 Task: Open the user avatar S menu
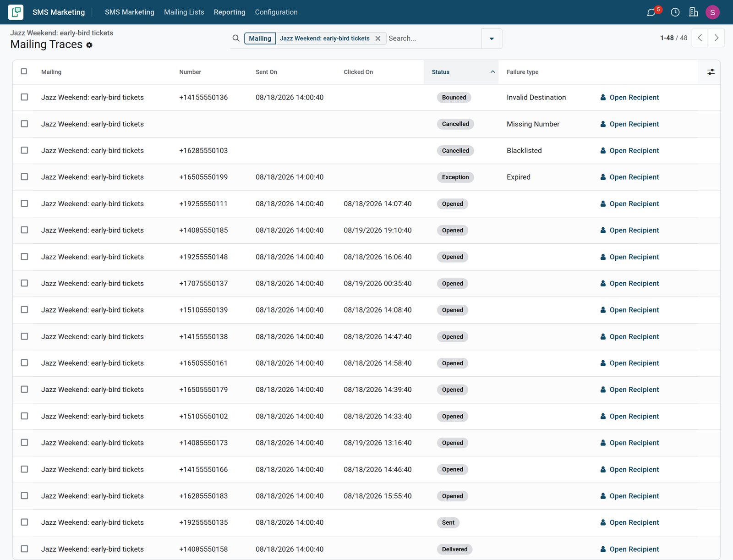pos(712,12)
